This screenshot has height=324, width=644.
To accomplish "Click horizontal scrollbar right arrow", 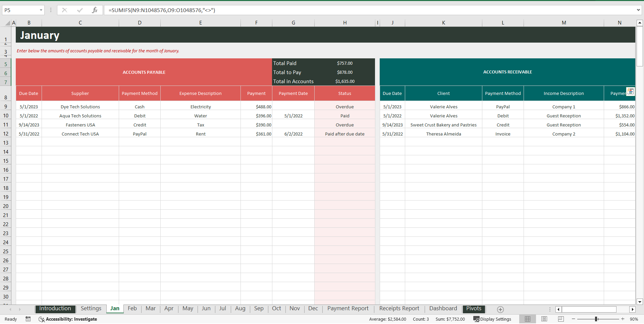I will (633, 309).
